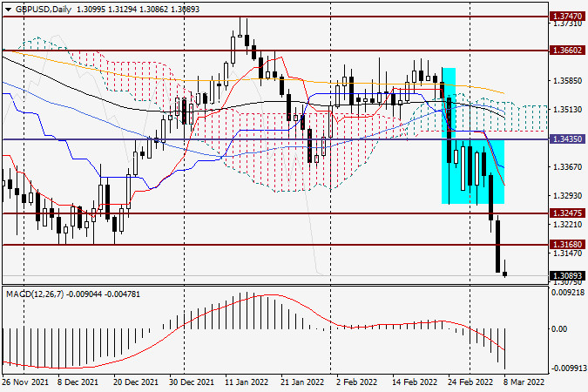Click the 1.31470 price scale value

point(568,253)
